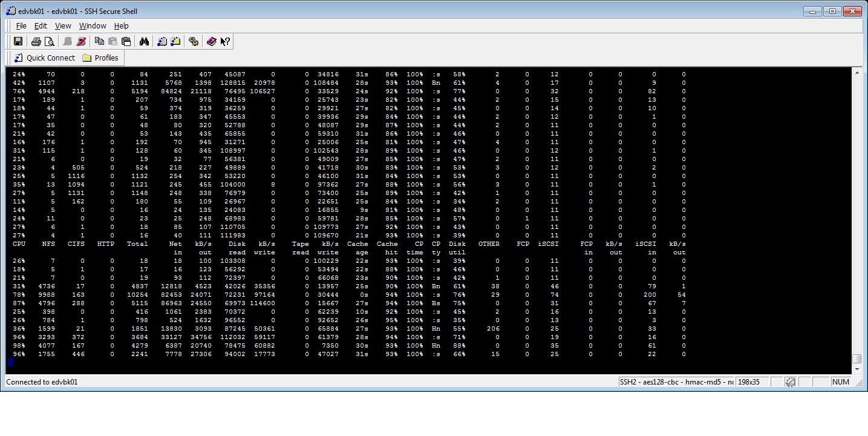Viewport: 868px width, 436px height.
Task: Open Help Topics book icon
Action: (x=211, y=42)
